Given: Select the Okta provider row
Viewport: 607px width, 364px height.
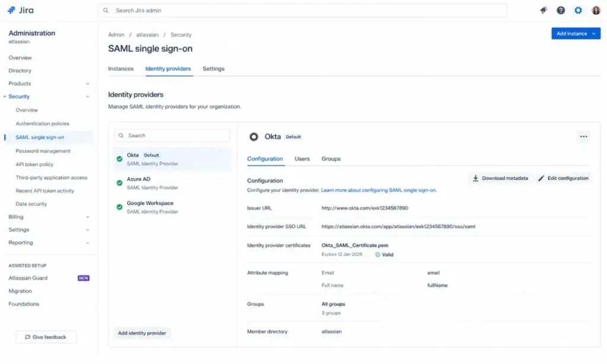Looking at the screenshot, I should tap(172, 159).
